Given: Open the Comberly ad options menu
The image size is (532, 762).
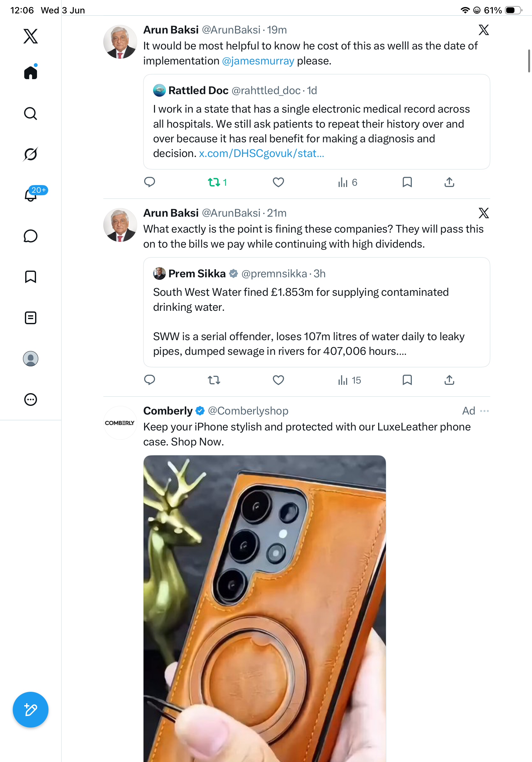Looking at the screenshot, I should (x=484, y=411).
